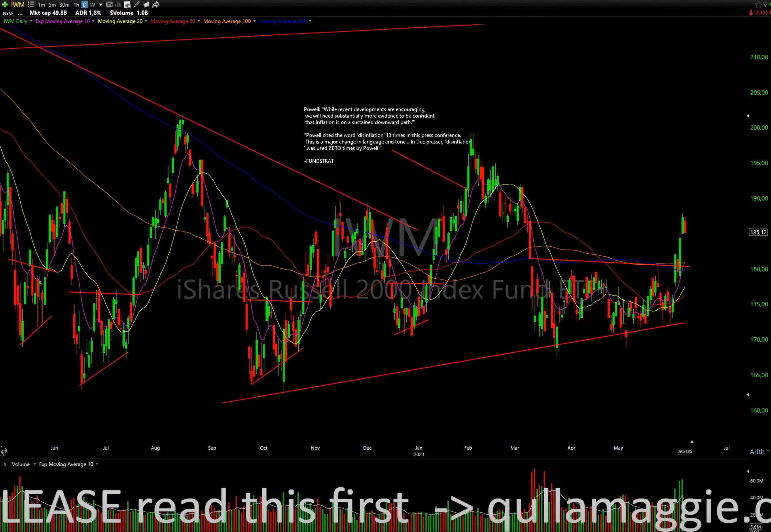
Task: Click the copy chart pages icon
Action: tap(146, 5)
